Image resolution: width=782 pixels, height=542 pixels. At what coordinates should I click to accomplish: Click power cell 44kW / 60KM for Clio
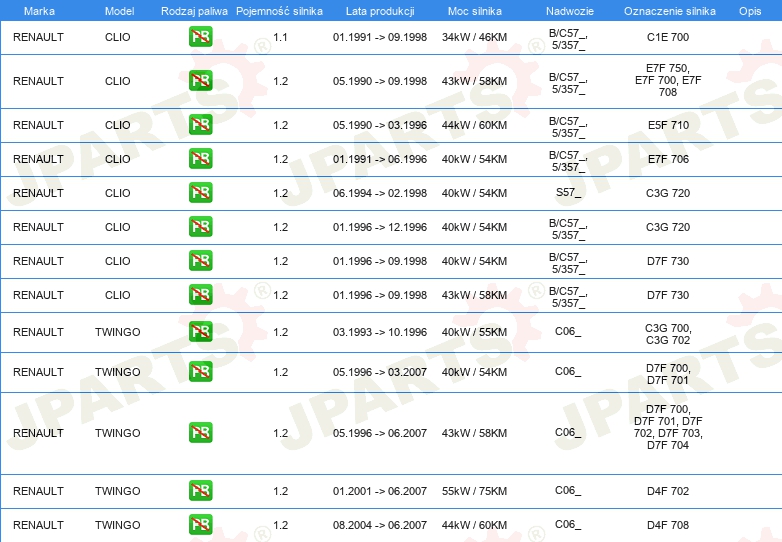pos(474,125)
